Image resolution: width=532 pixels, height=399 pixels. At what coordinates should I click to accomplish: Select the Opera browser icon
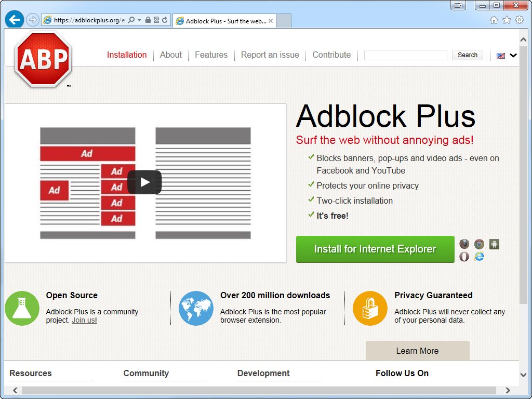click(464, 257)
